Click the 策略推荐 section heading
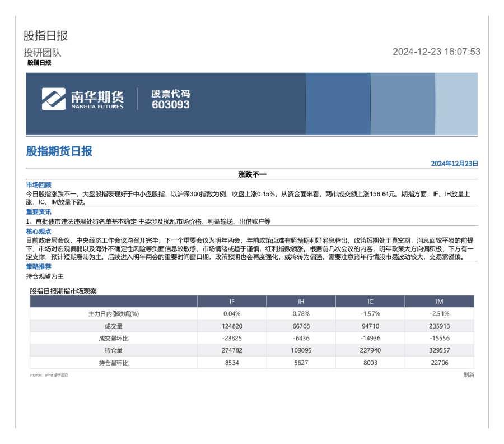 click(39, 267)
